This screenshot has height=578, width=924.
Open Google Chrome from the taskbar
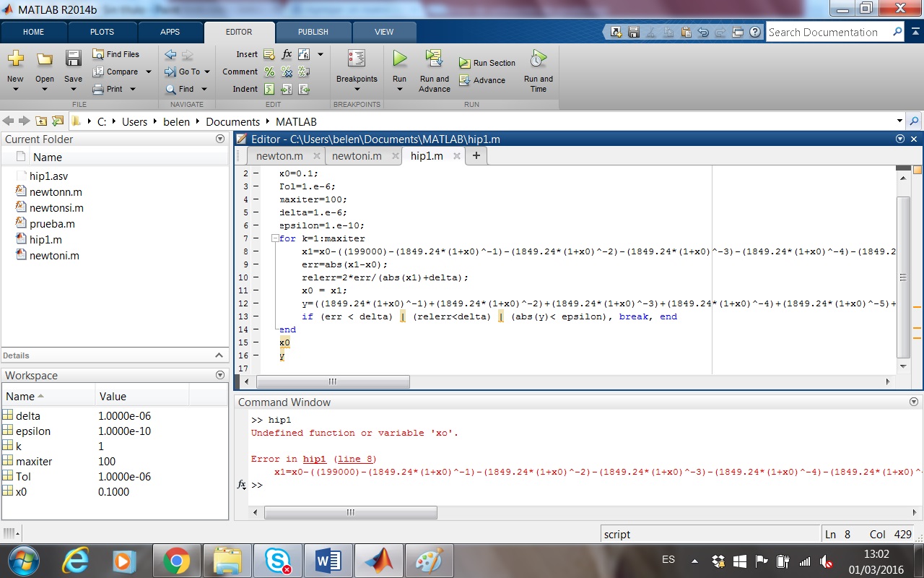click(176, 561)
